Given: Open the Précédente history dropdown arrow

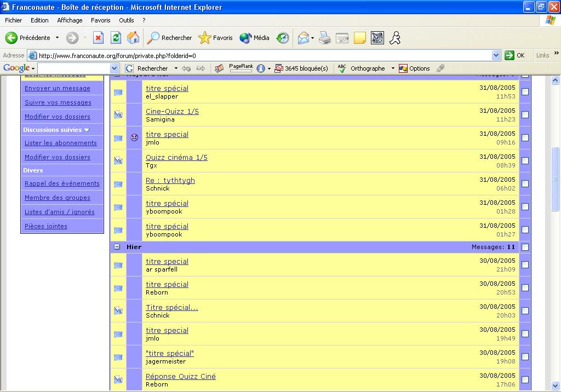Looking at the screenshot, I should click(57, 38).
